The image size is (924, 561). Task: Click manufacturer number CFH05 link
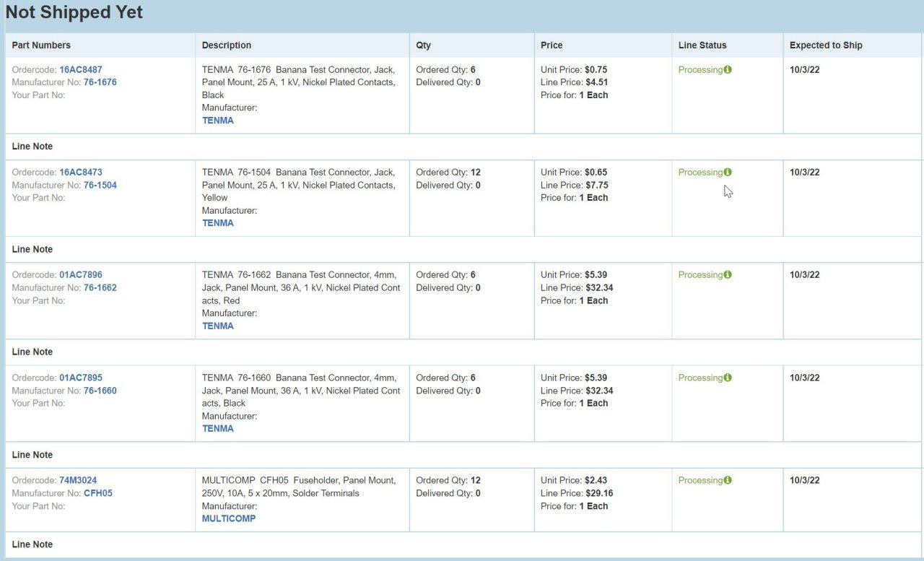click(98, 493)
